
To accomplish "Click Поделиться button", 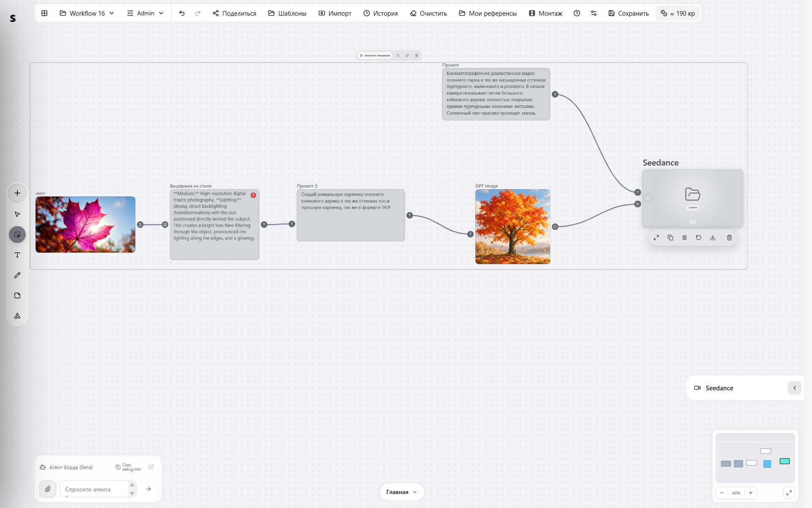I will [x=234, y=13].
